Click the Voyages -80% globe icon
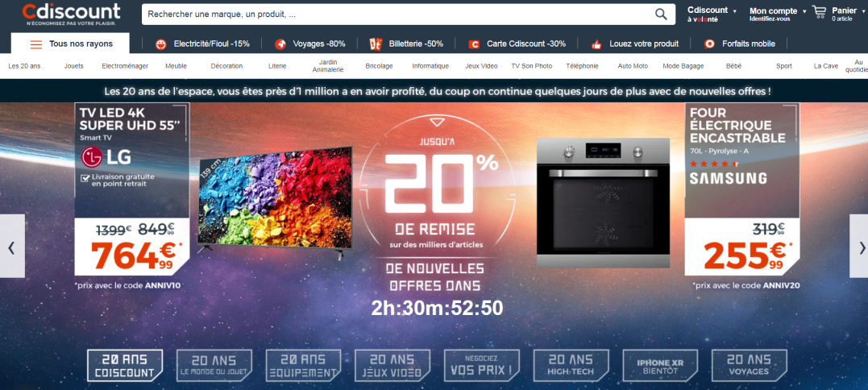This screenshot has height=390, width=868. coord(280,44)
